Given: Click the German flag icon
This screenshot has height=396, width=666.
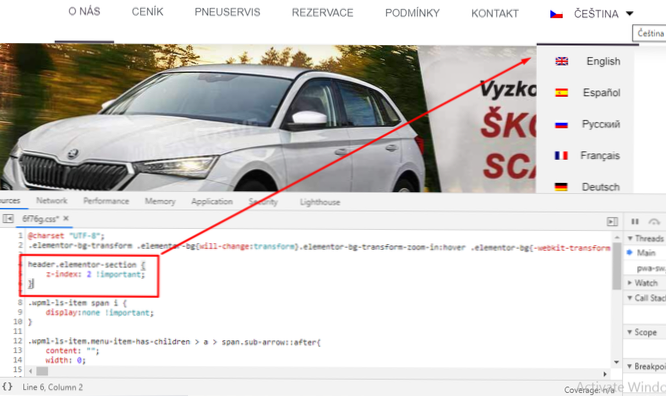Looking at the screenshot, I should tap(561, 187).
